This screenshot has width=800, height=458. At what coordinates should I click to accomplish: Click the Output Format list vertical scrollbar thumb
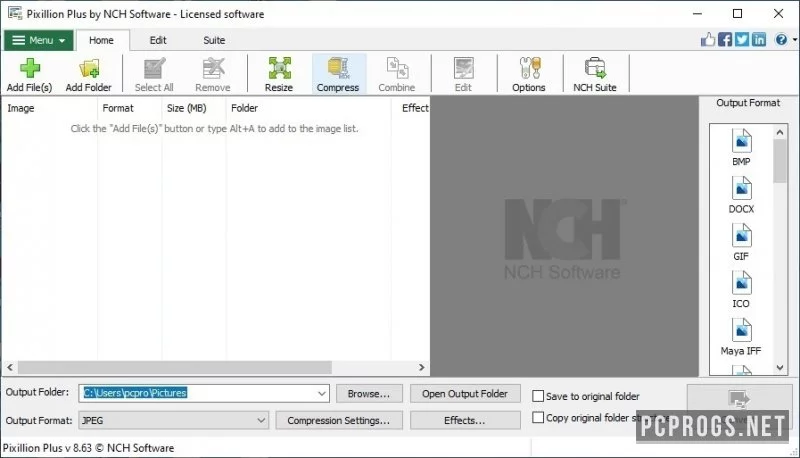coord(780,161)
